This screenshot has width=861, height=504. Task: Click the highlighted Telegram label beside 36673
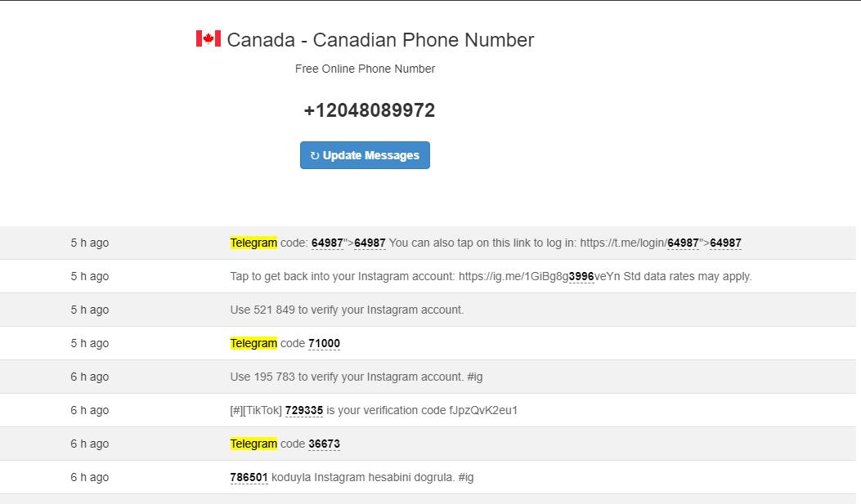[x=253, y=444]
